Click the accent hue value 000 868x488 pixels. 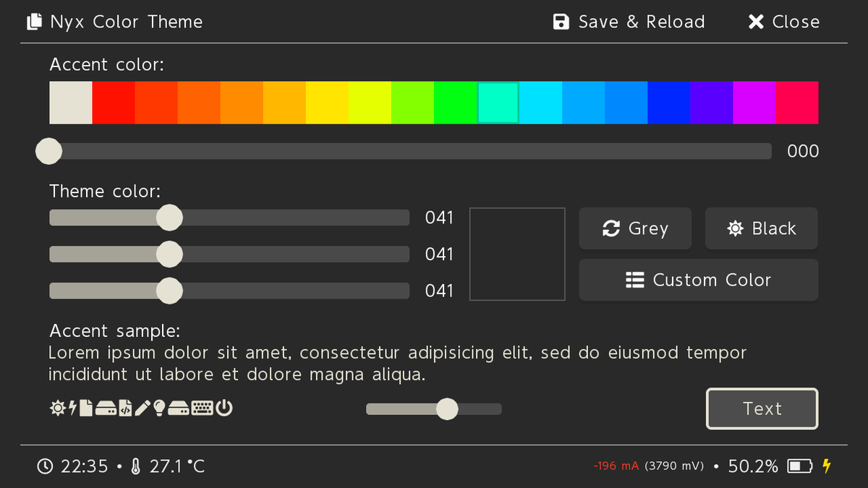pyautogui.click(x=803, y=151)
